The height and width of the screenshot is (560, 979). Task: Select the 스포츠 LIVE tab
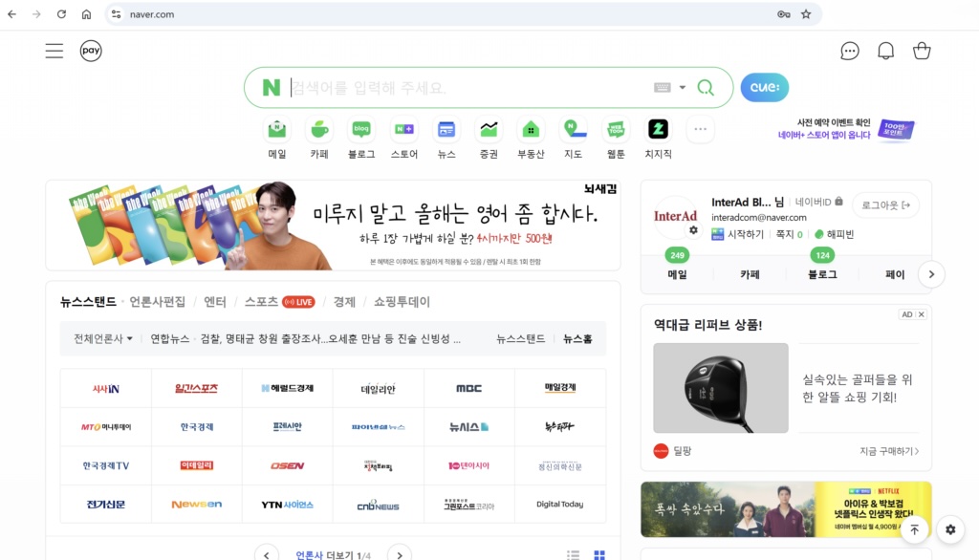(x=280, y=302)
